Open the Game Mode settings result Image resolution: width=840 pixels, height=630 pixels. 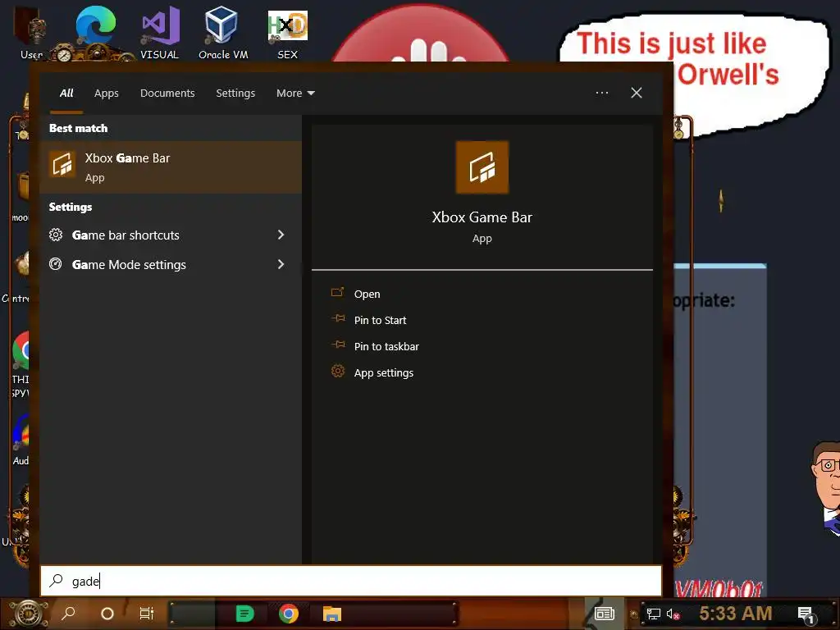[x=171, y=264]
